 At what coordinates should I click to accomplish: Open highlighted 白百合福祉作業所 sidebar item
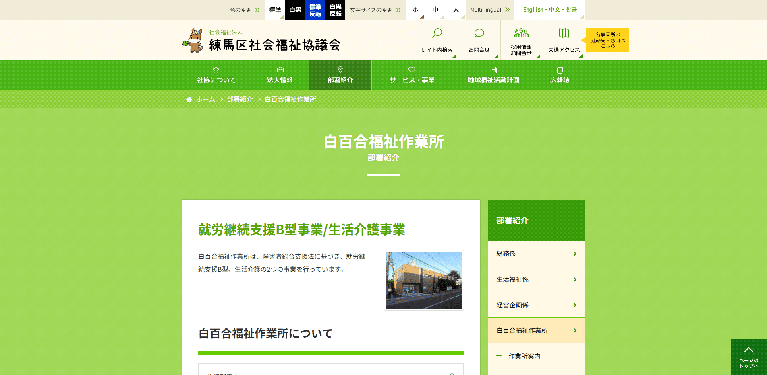[536, 331]
